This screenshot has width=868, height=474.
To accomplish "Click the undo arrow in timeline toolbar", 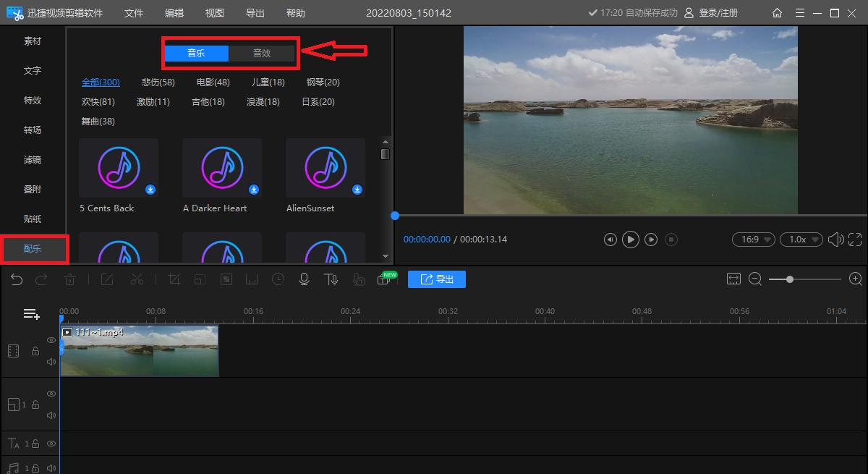I will click(17, 279).
